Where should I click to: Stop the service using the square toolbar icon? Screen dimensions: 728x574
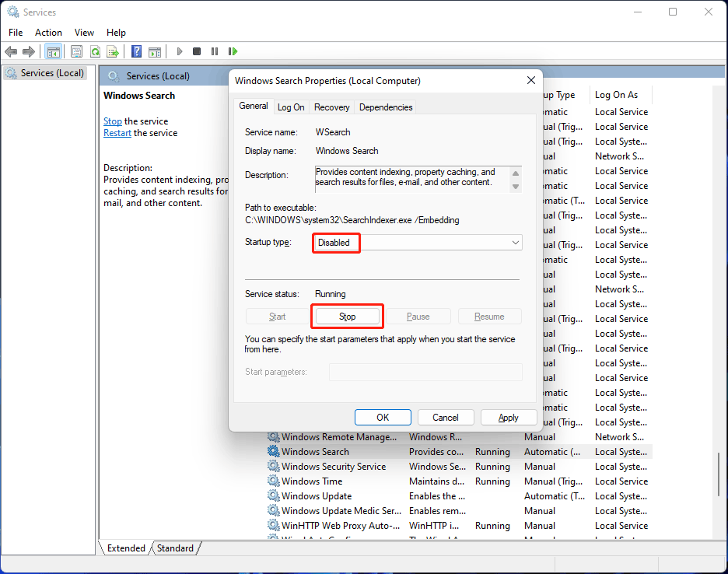(197, 51)
